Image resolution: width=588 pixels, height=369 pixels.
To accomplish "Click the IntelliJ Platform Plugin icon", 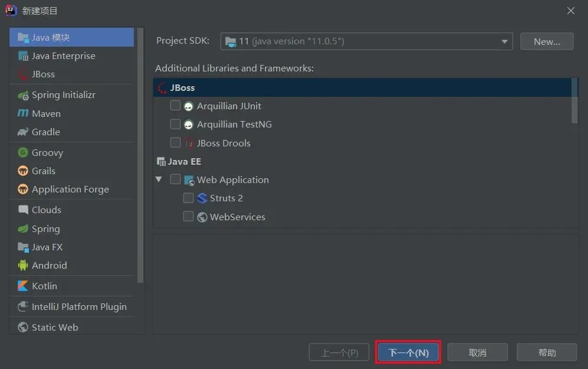I will pos(23,306).
